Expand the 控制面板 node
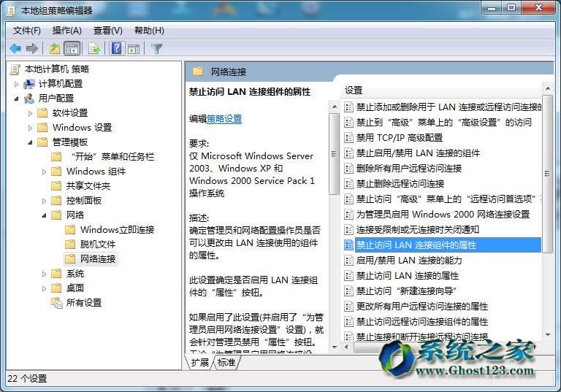The width and height of the screenshot is (561, 392). [44, 201]
